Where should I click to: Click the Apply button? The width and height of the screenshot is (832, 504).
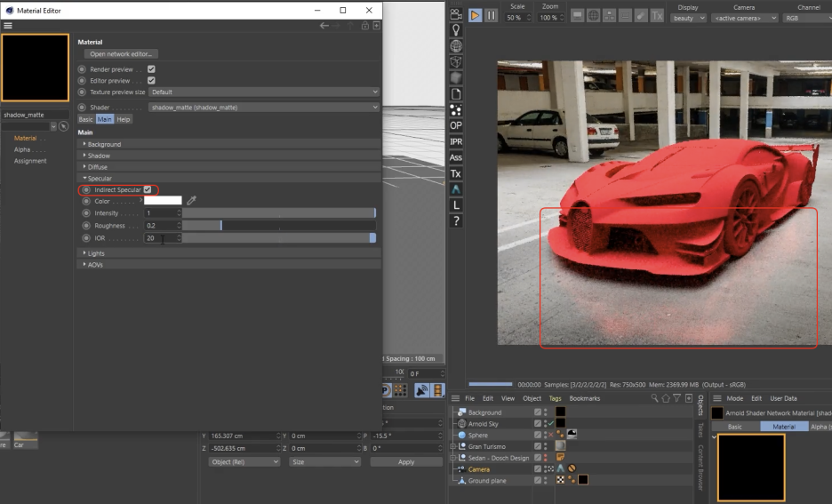[405, 462]
